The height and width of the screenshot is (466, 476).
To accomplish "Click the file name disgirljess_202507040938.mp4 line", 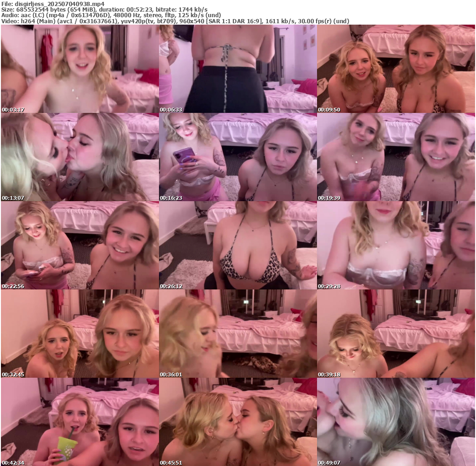I will [x=53, y=4].
